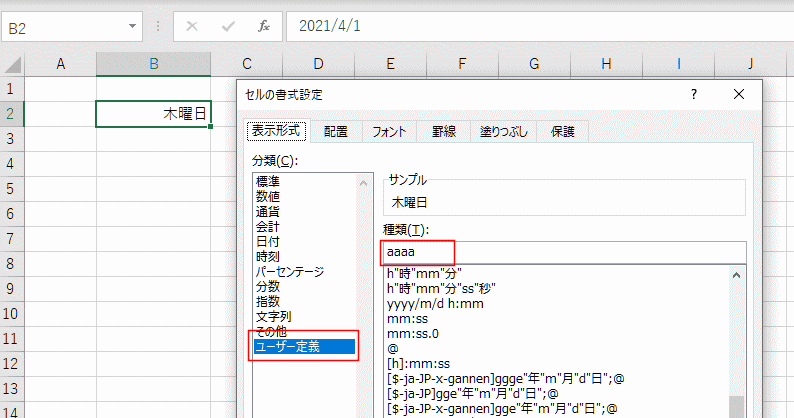794x418 pixels.
Task: Select [h]:mm:ss format entry
Action: click(419, 363)
